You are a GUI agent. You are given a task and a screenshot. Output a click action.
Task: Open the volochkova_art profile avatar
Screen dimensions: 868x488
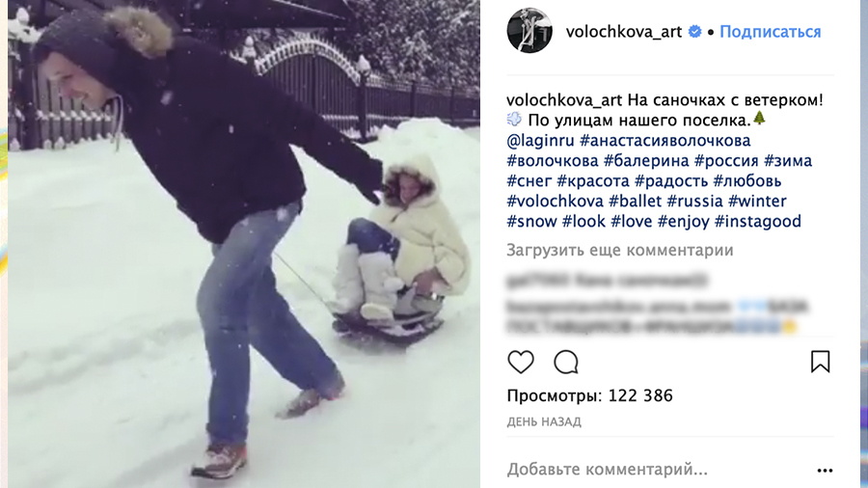[529, 31]
